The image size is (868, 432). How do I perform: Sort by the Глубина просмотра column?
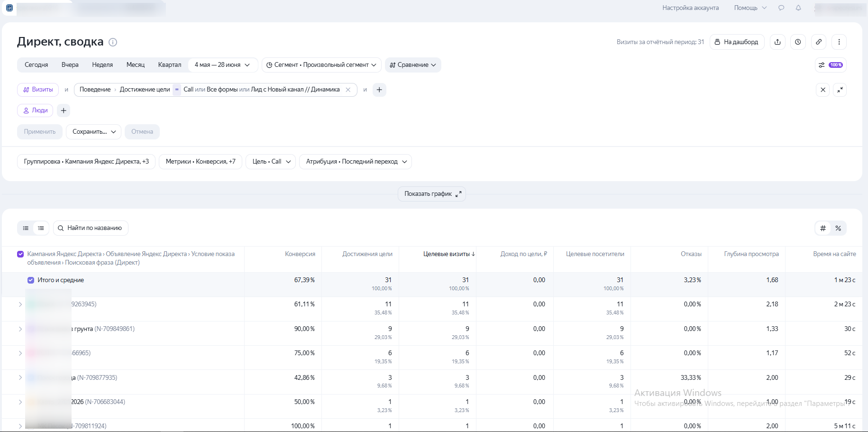click(x=751, y=254)
